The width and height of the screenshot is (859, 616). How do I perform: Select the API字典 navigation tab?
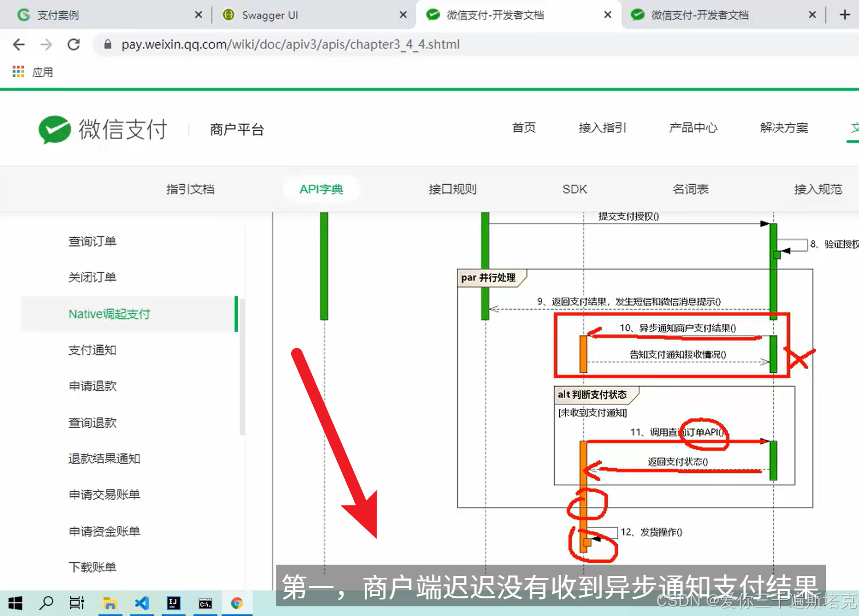point(321,189)
